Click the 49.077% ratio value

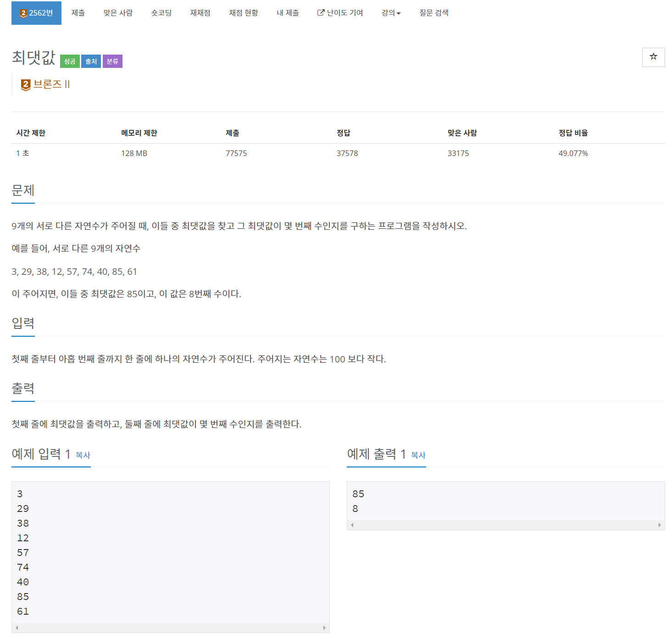[x=573, y=153]
